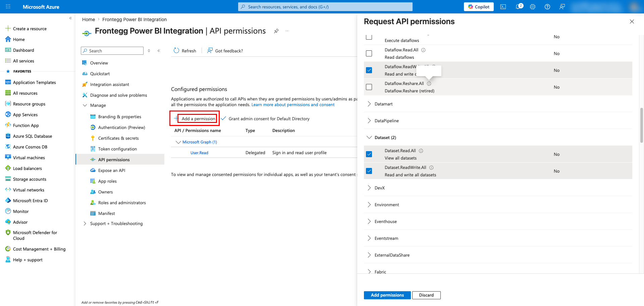Open Learn more about permissions and consent
The width and height of the screenshot is (644, 306).
click(293, 105)
